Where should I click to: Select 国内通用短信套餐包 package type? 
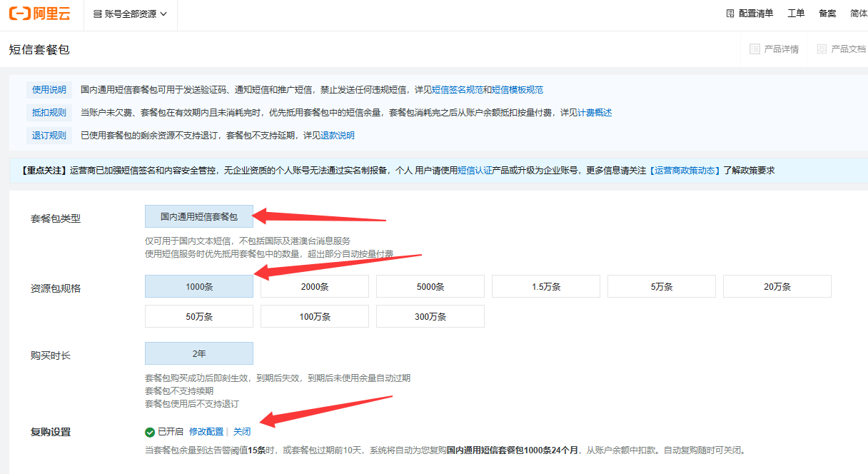199,216
